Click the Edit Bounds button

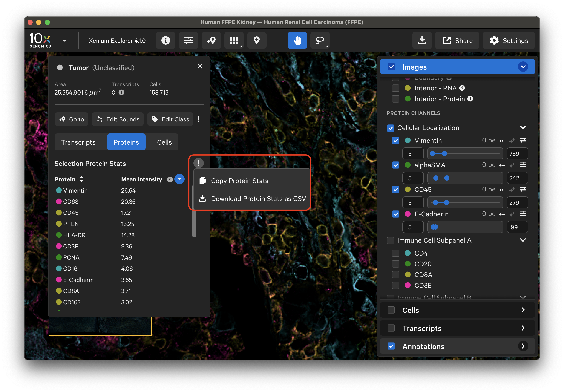(x=118, y=119)
